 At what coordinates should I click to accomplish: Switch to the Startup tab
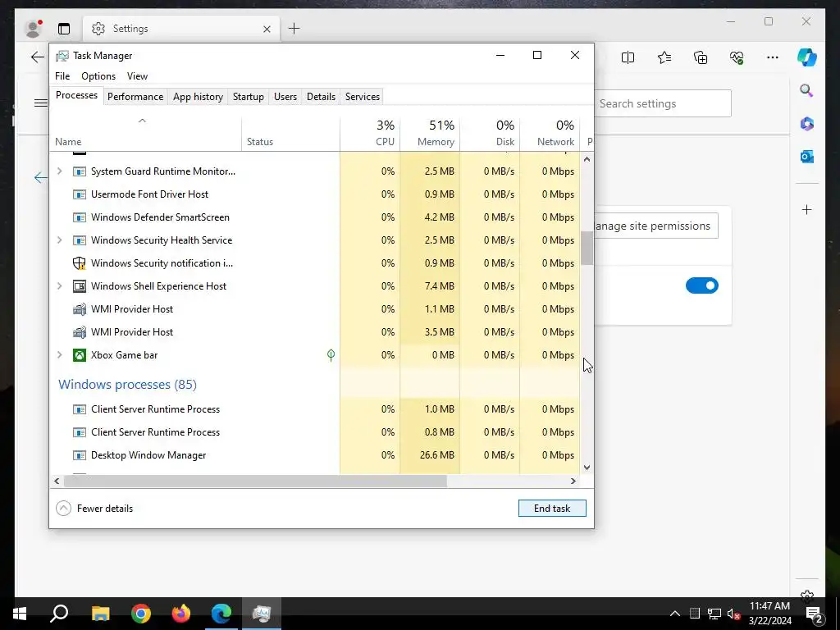[248, 97]
